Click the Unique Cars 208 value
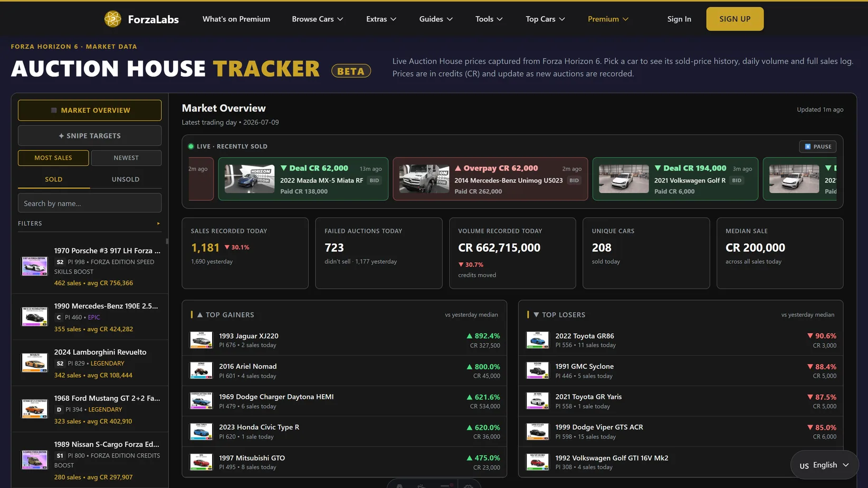 click(x=602, y=248)
